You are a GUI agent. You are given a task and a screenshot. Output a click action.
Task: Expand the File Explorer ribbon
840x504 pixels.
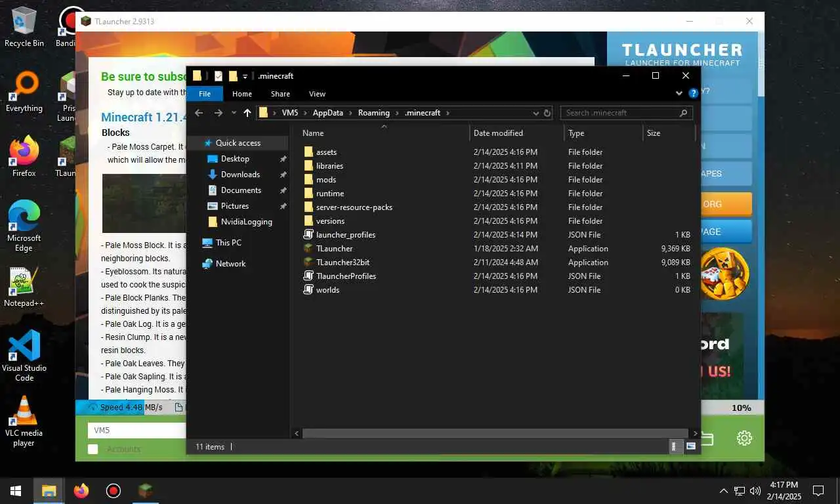click(x=680, y=94)
